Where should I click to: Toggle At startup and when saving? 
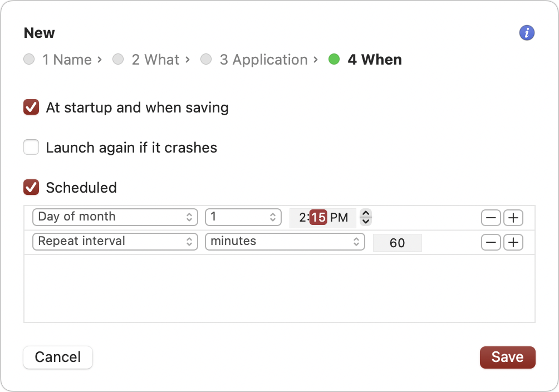pos(31,107)
